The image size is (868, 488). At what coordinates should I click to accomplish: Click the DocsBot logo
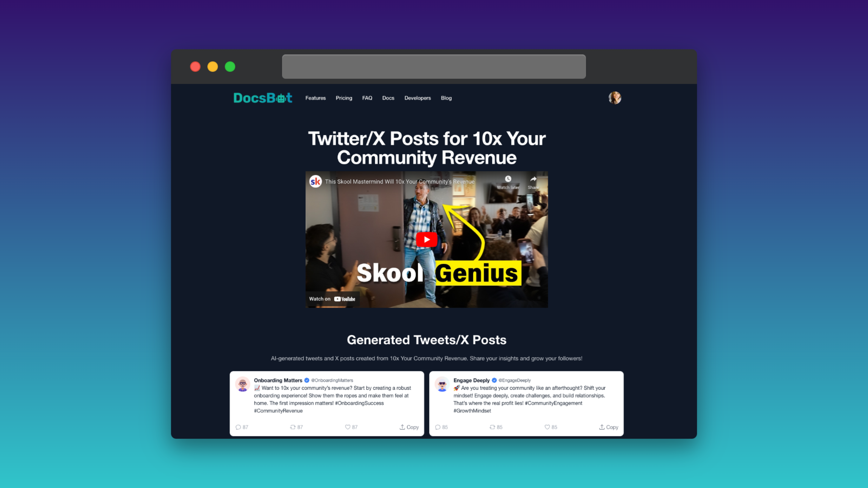[x=263, y=98]
